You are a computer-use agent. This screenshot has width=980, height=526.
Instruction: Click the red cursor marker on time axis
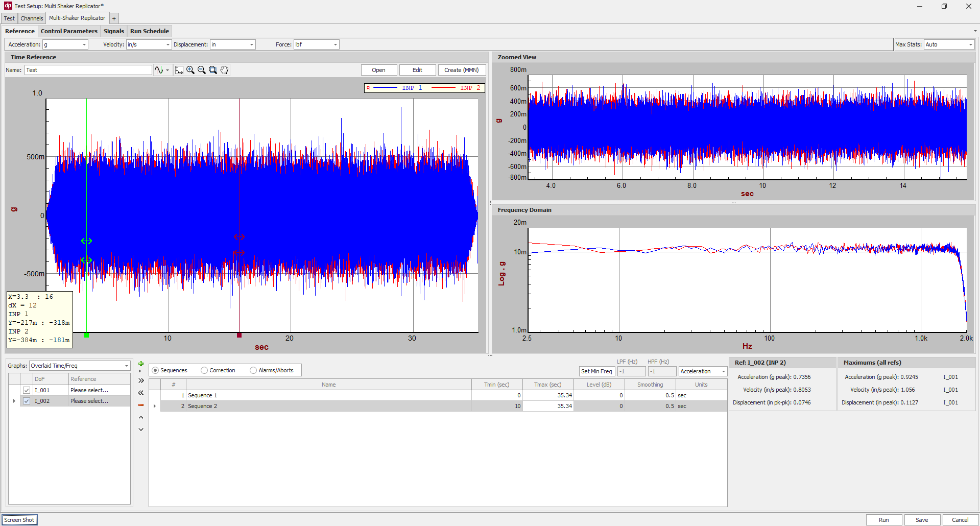(x=239, y=335)
